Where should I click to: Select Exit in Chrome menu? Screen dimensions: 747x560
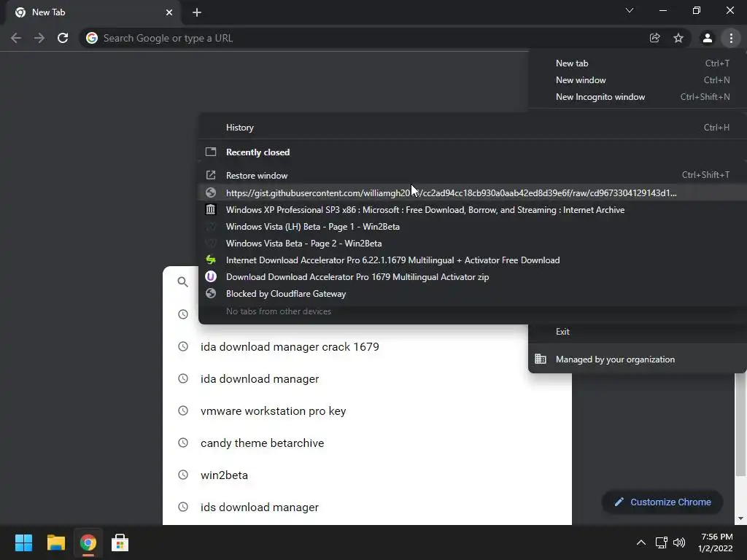point(638,332)
